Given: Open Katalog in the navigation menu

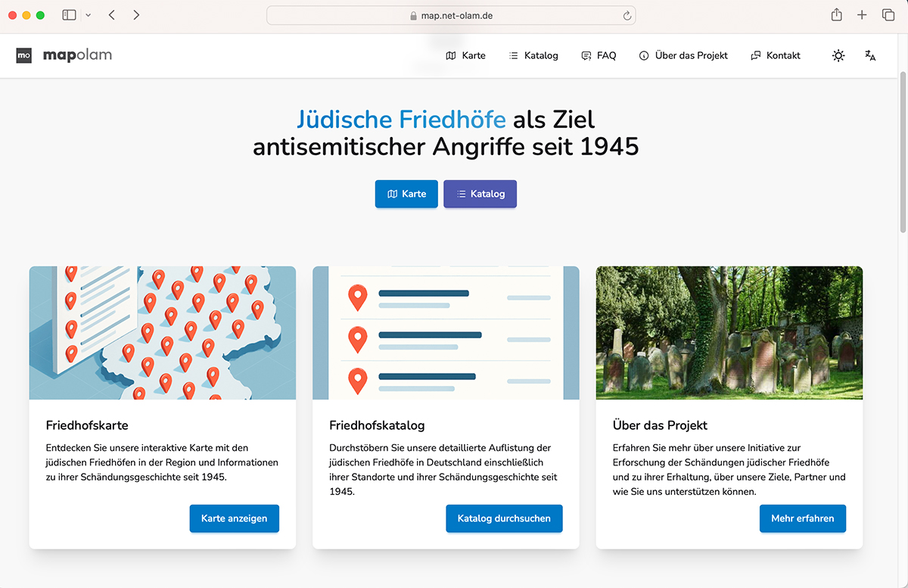Looking at the screenshot, I should [533, 55].
